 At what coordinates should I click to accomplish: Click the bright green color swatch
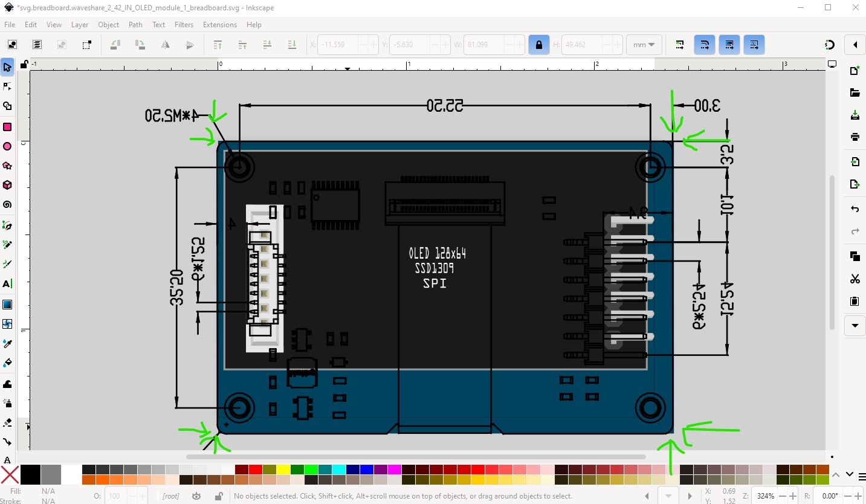pos(311,470)
